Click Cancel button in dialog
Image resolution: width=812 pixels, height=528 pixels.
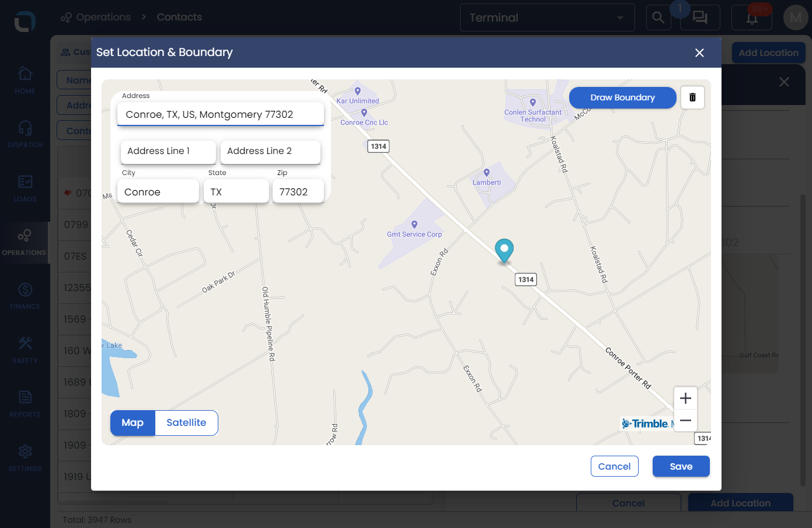click(x=614, y=466)
